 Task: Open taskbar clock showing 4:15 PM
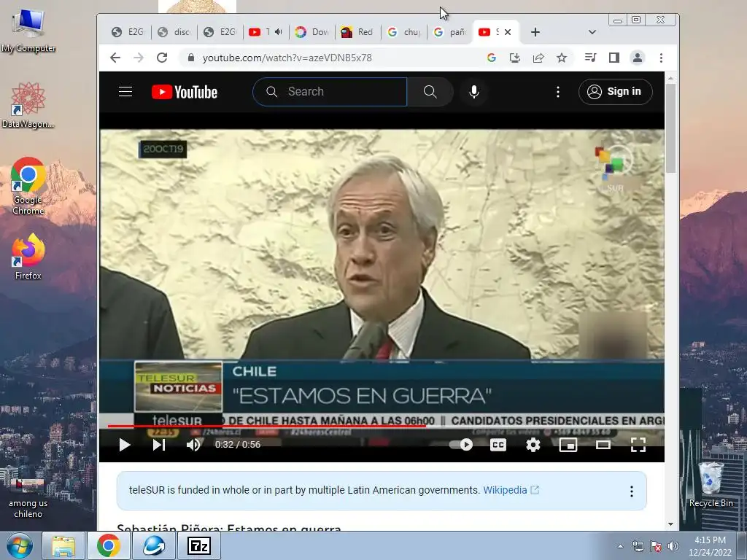(710, 546)
